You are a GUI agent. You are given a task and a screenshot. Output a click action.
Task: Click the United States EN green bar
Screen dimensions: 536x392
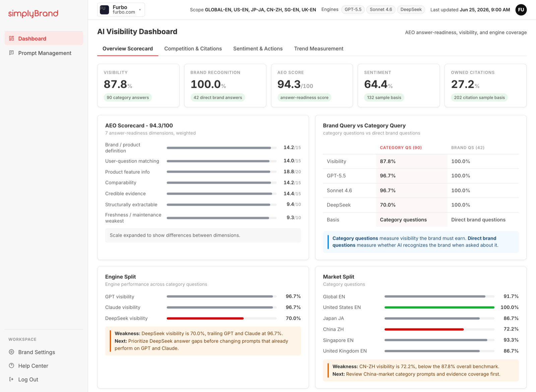439,307
